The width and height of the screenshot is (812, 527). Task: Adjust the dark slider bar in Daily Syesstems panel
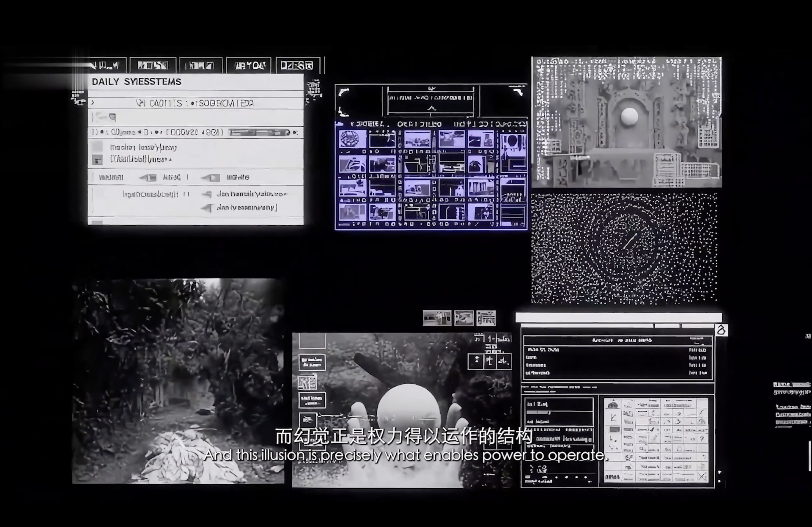(259, 132)
